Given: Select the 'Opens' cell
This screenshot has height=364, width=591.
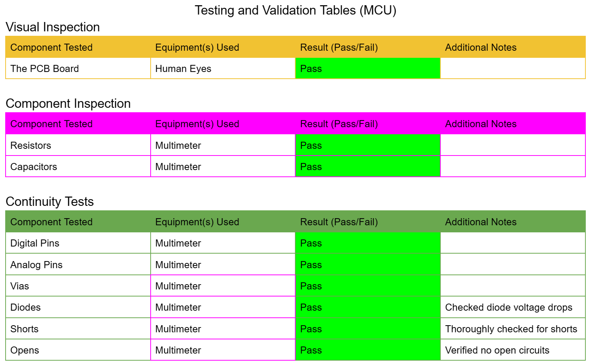Looking at the screenshot, I should [25, 350].
